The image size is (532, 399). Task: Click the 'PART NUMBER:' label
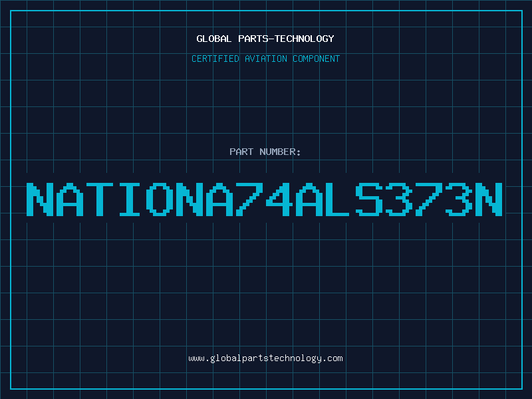pos(265,152)
